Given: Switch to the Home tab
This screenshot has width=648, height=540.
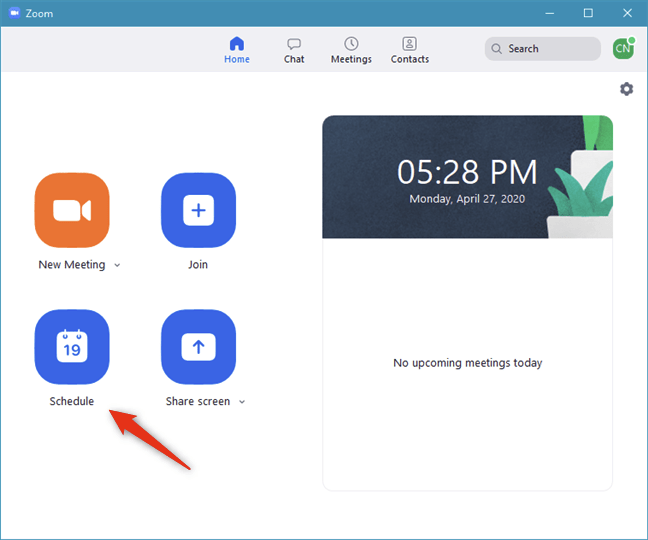Looking at the screenshot, I should click(237, 50).
